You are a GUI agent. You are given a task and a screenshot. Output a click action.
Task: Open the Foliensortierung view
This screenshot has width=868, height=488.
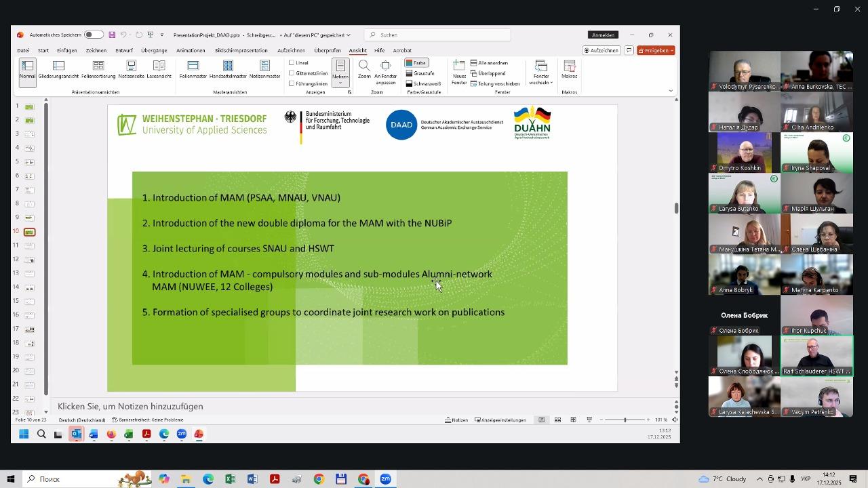point(98,69)
